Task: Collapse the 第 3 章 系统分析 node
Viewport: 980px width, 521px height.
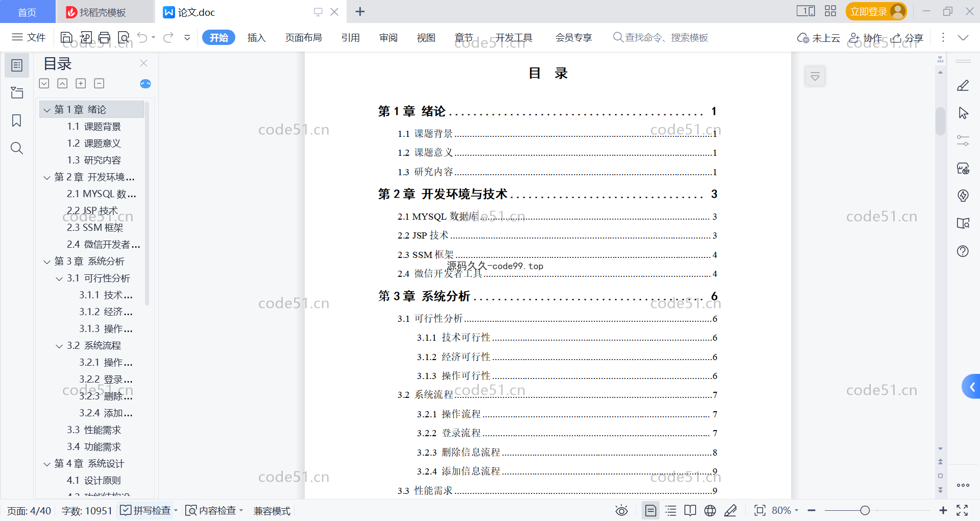Action: (47, 262)
